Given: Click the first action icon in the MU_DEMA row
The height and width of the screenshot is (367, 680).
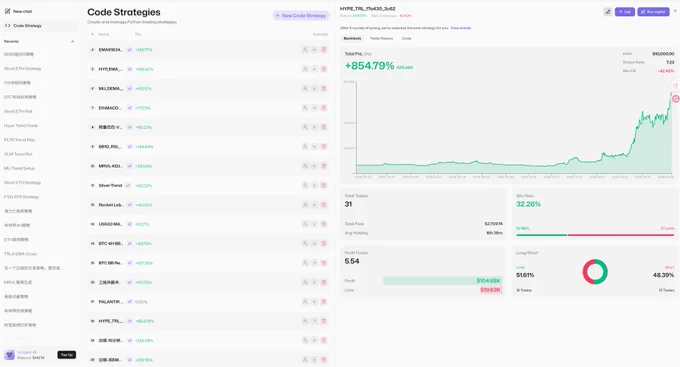Looking at the screenshot, I should pyautogui.click(x=305, y=88).
